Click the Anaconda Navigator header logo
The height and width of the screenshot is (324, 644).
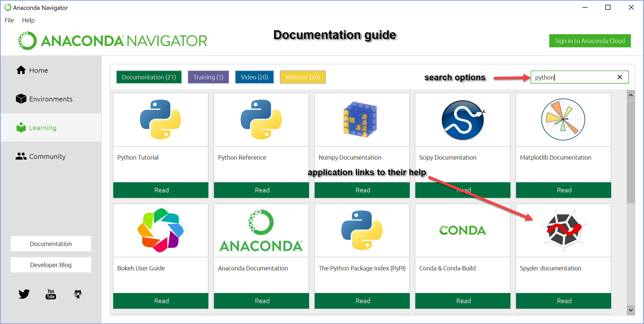click(x=113, y=41)
